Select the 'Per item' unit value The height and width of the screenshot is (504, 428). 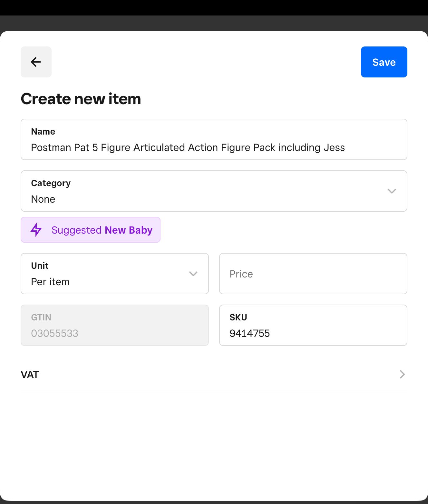[x=50, y=282]
